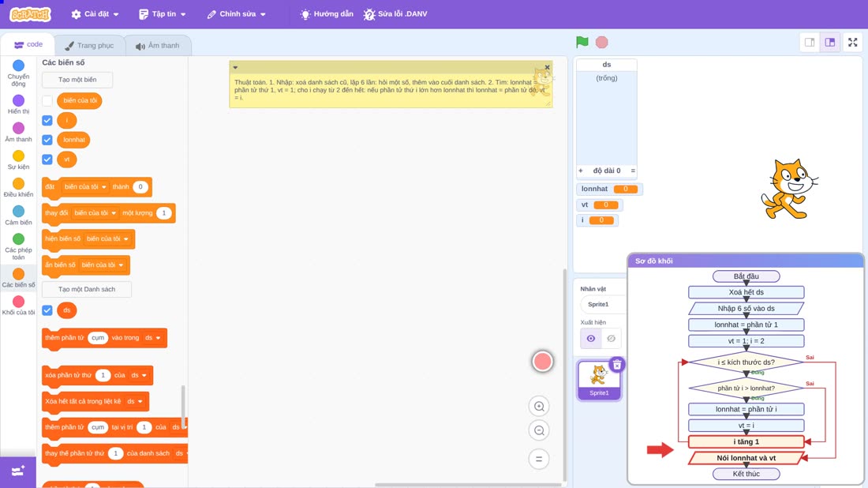
Task: Open the Cài đặt dropdown menu
Action: coord(95,14)
